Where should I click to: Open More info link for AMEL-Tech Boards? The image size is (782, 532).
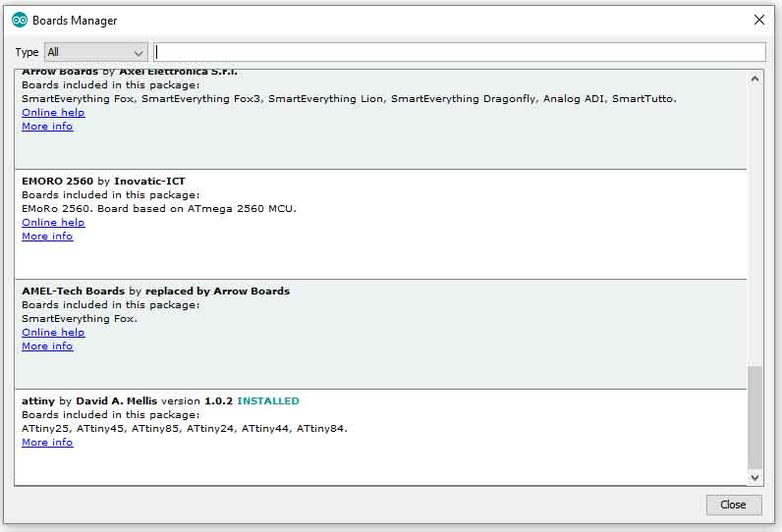tap(47, 346)
